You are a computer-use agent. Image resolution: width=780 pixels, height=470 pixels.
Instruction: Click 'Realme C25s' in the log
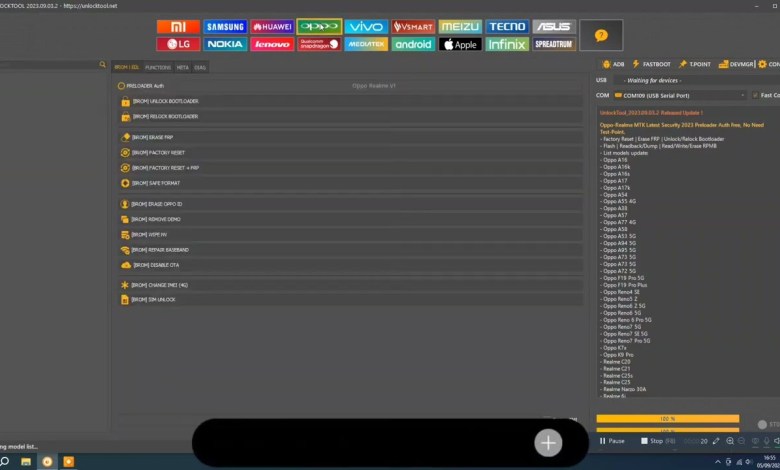[x=618, y=376]
